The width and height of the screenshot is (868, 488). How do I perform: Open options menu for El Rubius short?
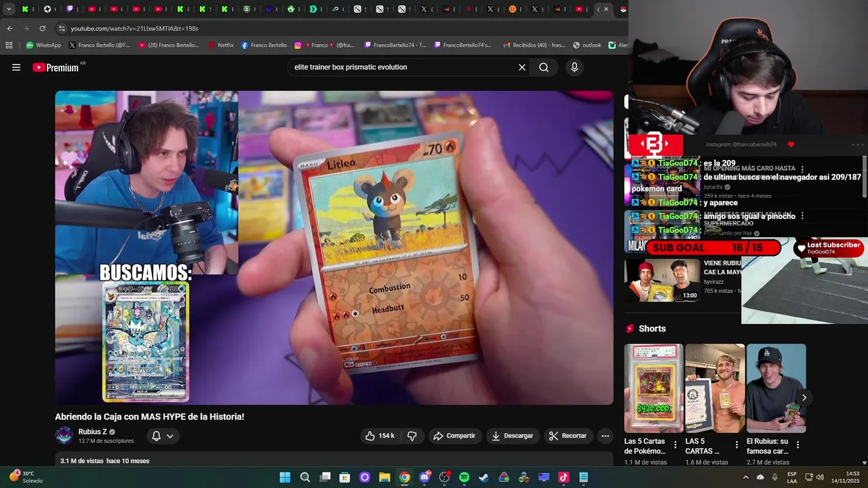coord(797,445)
